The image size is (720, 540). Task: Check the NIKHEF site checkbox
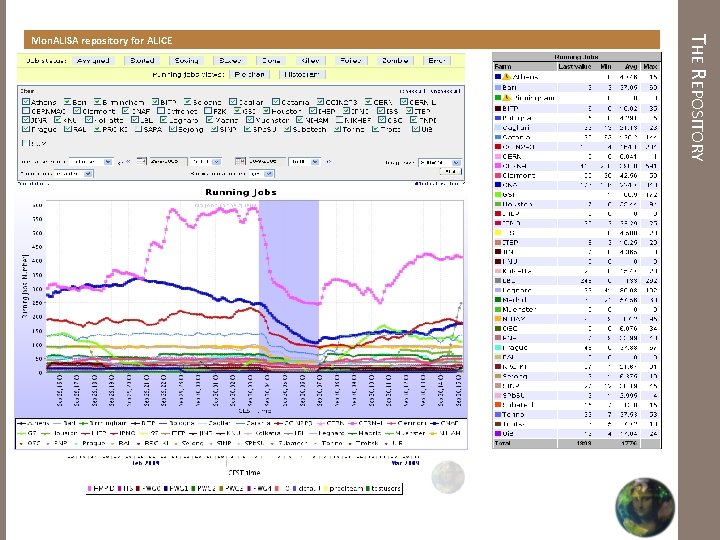point(339,120)
